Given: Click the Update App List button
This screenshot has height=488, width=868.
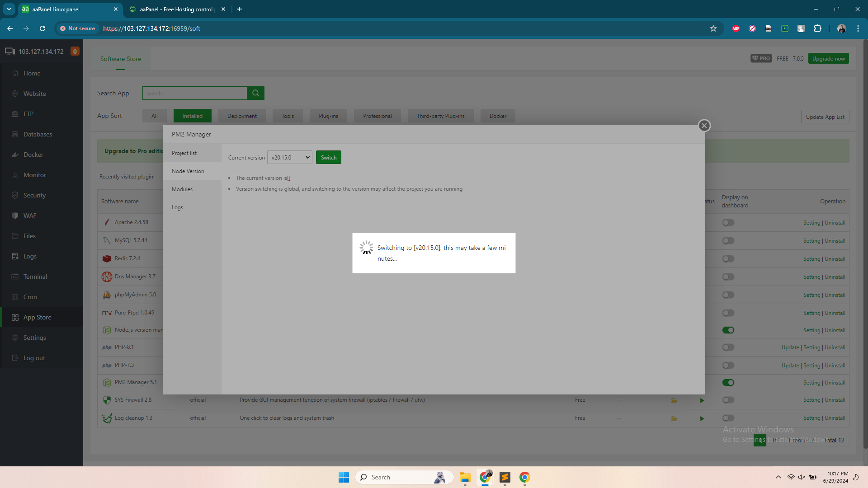Looking at the screenshot, I should click(825, 116).
